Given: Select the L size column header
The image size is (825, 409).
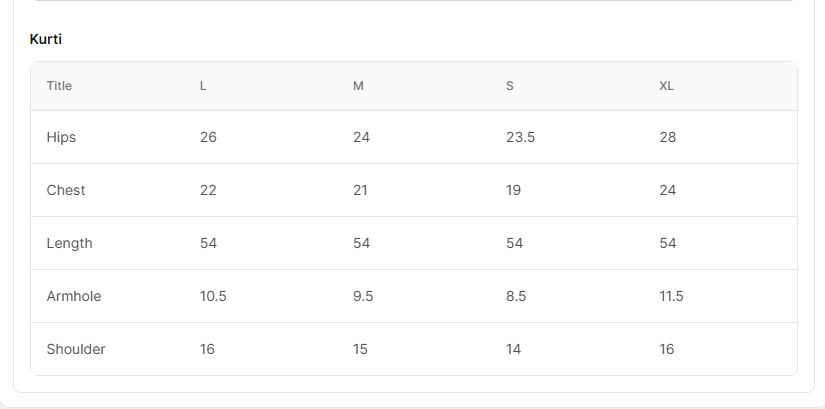Looking at the screenshot, I should [x=203, y=86].
